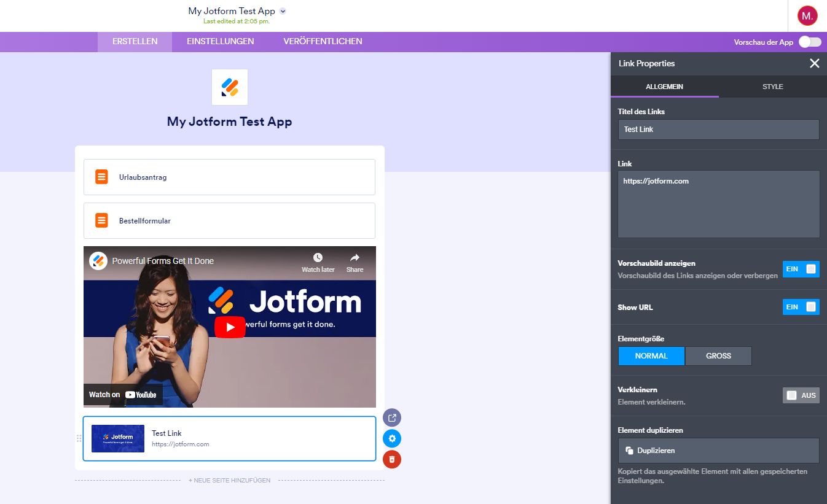Open the user avatar menu

(807, 16)
